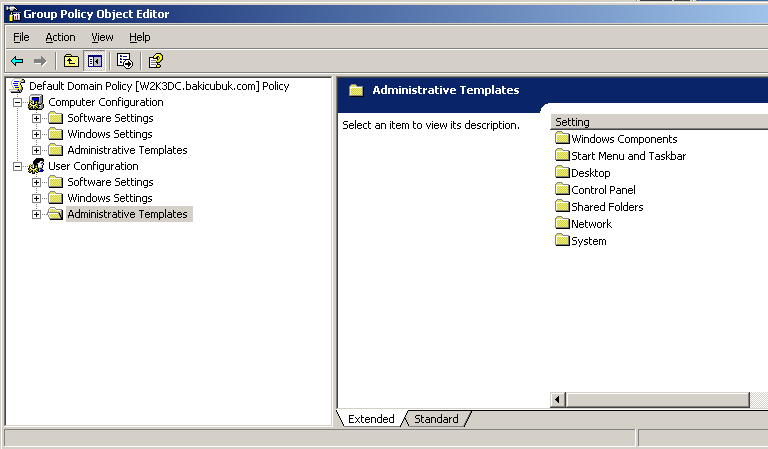Open the View menu
Viewport: 768px width, 449px height.
coord(102,37)
